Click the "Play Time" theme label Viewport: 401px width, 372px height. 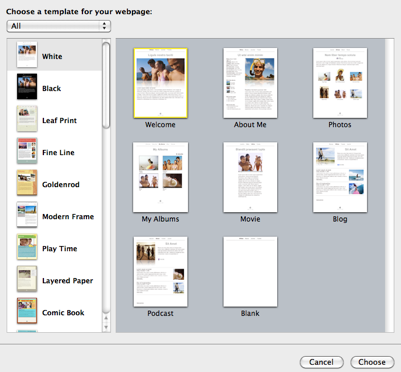60,249
